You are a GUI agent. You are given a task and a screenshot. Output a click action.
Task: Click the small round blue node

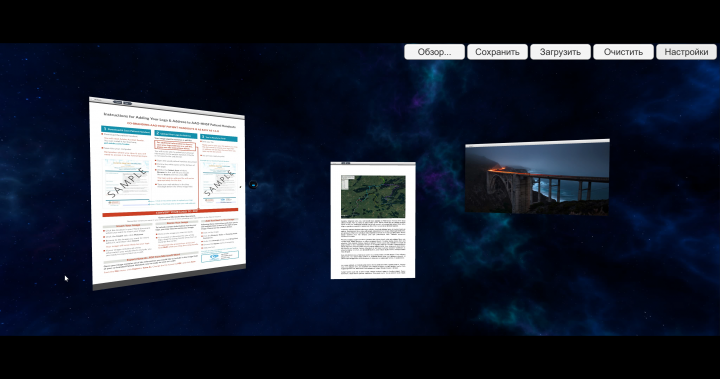click(x=253, y=185)
